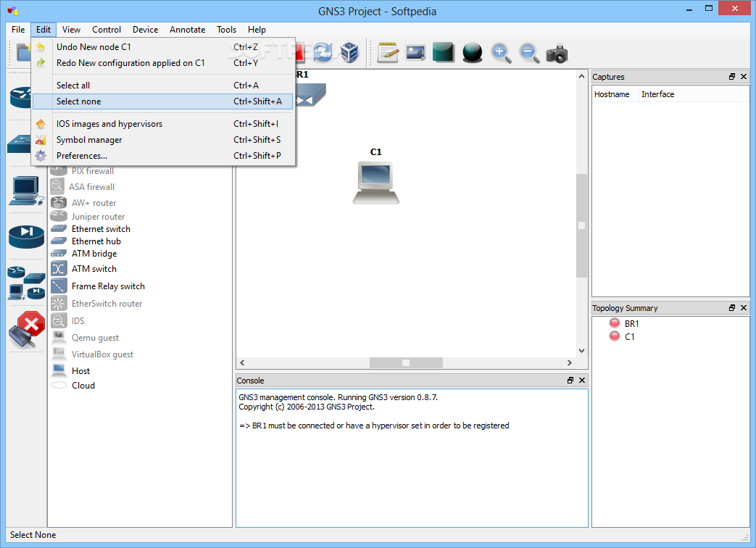756x548 pixels.
Task: Select C1 in Topology Summary
Action: coord(629,336)
